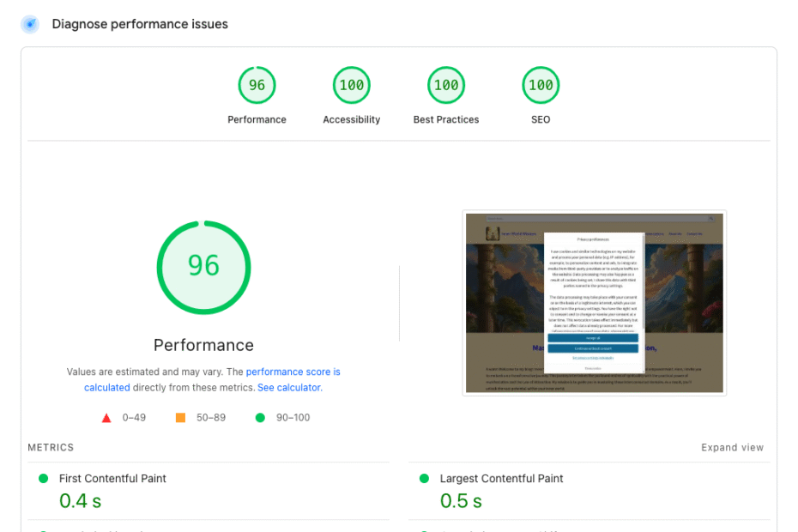This screenshot has width=798, height=532.
Task: Click the 'Diagnose performance issues' heading
Action: [140, 24]
